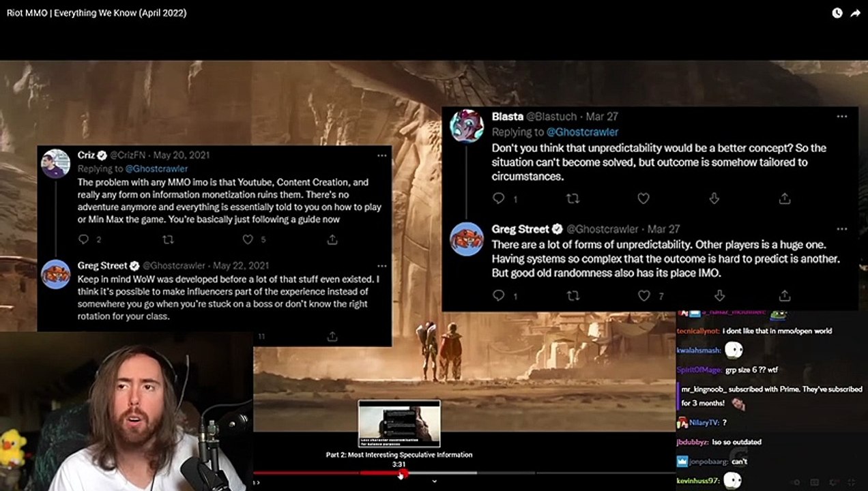The width and height of the screenshot is (868, 491).
Task: Open Blasta's profile avatar
Action: (x=467, y=126)
